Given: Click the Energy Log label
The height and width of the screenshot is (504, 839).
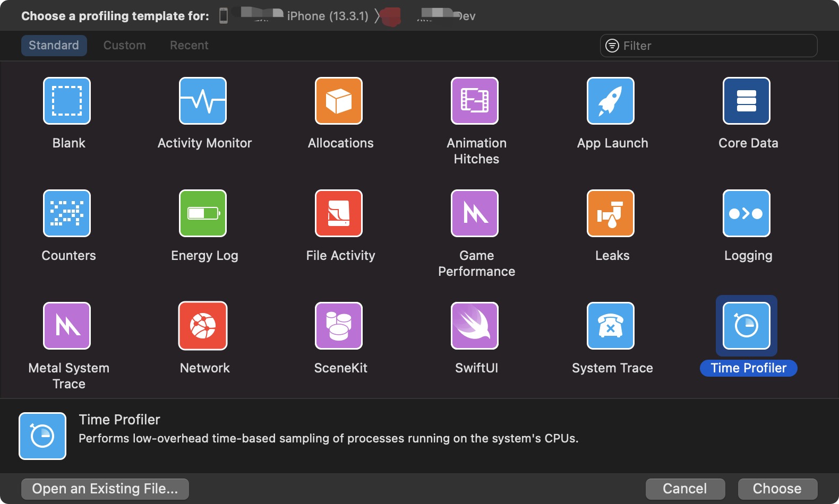Looking at the screenshot, I should [205, 256].
